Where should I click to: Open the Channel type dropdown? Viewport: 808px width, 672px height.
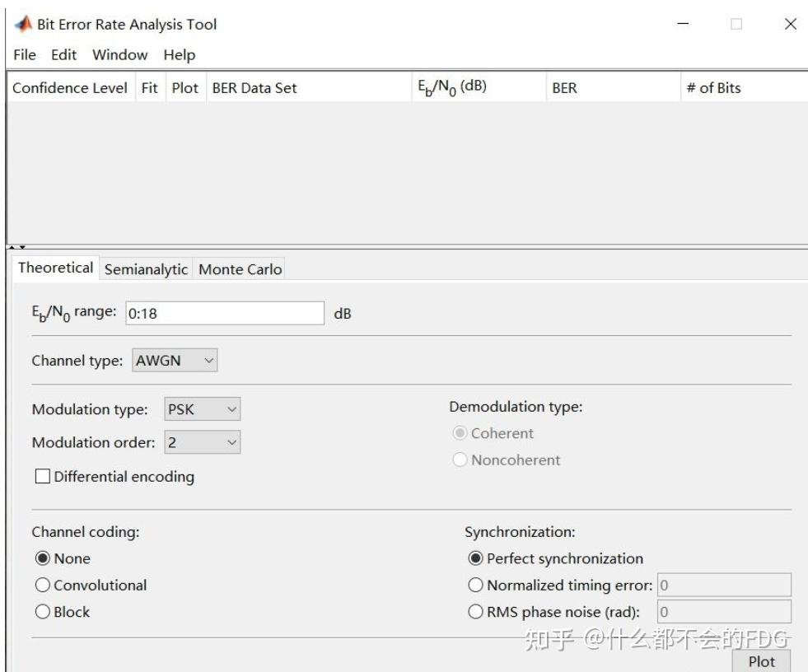point(175,360)
